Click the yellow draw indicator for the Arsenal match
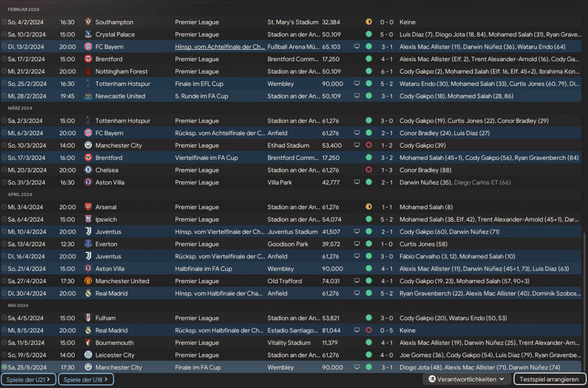Screen dimensions: 588x388 (368, 207)
